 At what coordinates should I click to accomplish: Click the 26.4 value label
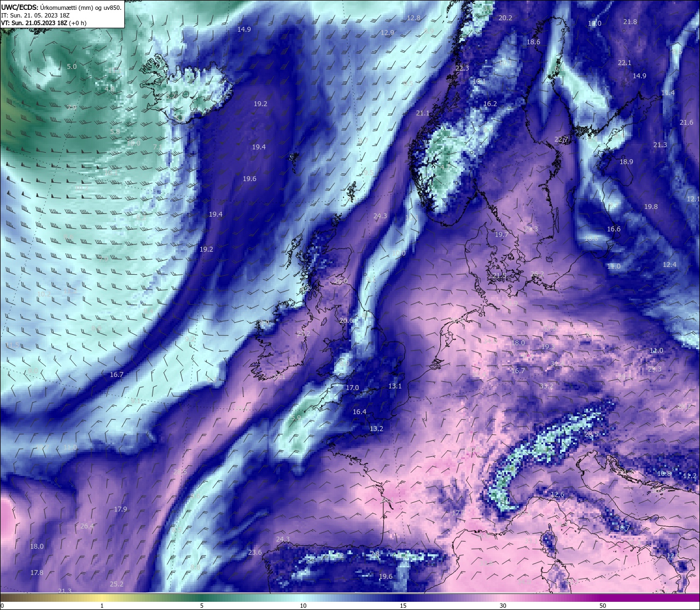pos(87,526)
